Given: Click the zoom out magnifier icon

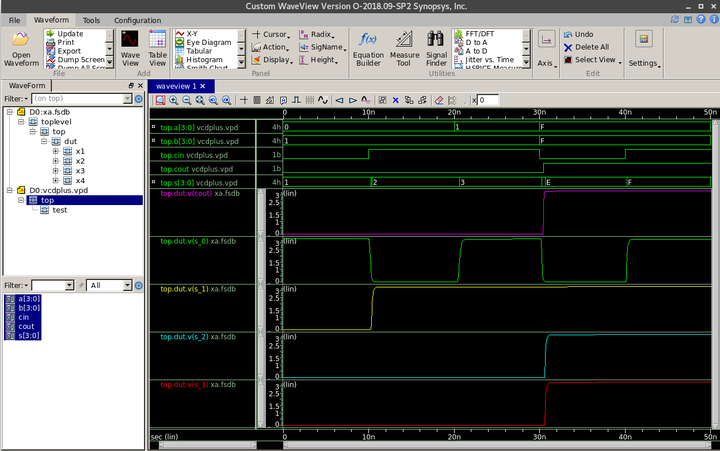Looking at the screenshot, I should click(187, 100).
